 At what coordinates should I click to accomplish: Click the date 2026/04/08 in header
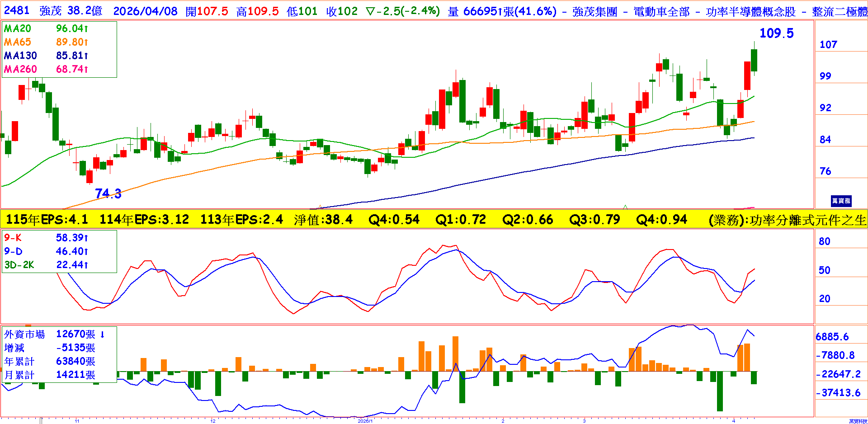tap(145, 11)
